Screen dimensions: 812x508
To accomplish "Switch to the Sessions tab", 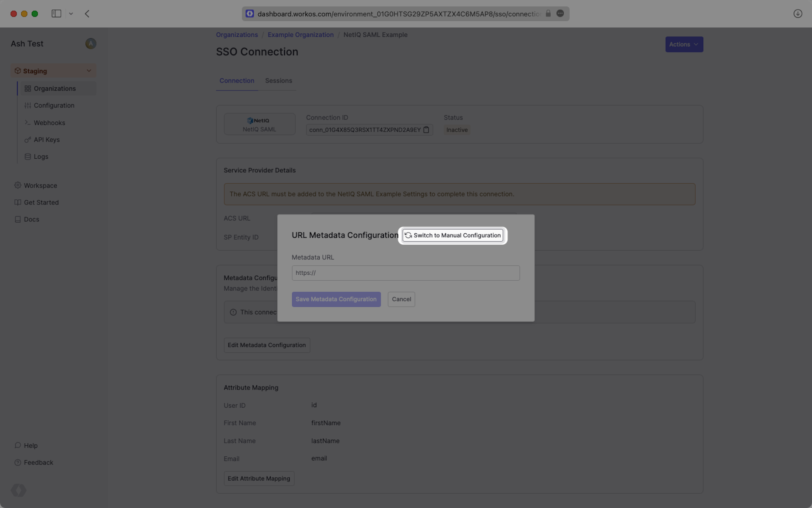I will point(278,81).
